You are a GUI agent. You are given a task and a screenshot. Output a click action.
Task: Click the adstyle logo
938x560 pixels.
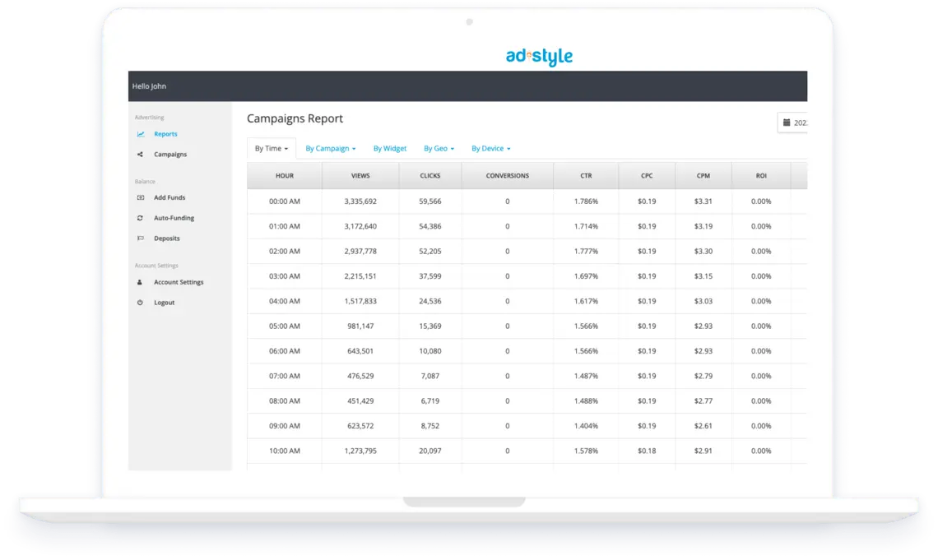[539, 57]
